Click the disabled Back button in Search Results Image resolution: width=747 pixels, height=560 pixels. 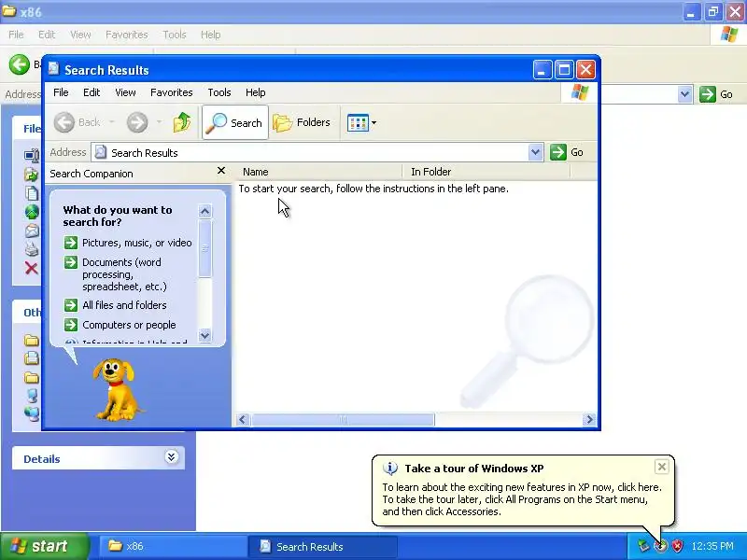pyautogui.click(x=78, y=123)
